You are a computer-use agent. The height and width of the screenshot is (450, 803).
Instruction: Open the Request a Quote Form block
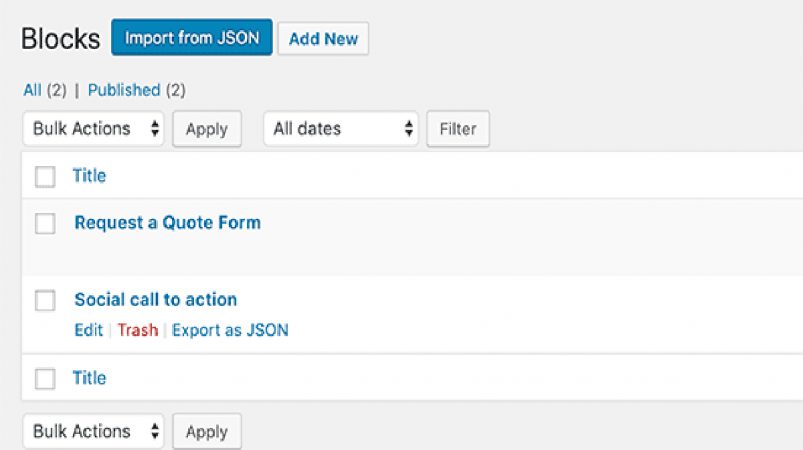point(167,223)
